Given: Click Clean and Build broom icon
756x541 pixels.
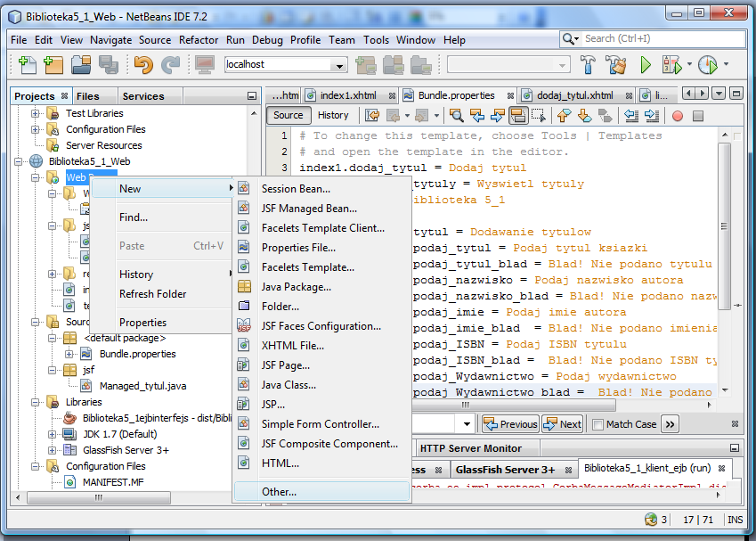Looking at the screenshot, I should (x=615, y=65).
